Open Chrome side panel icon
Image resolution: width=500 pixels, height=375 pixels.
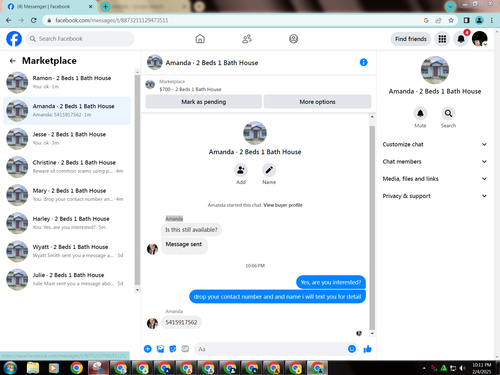pos(466,20)
